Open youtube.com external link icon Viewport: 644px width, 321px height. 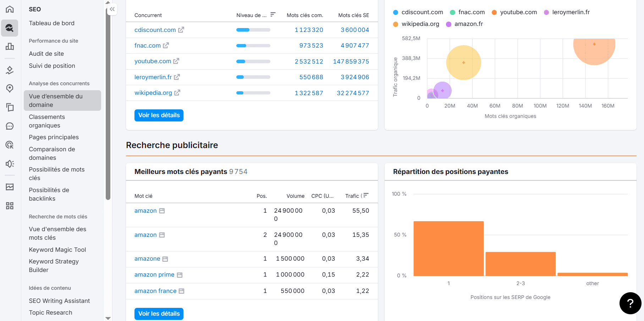[x=176, y=61]
